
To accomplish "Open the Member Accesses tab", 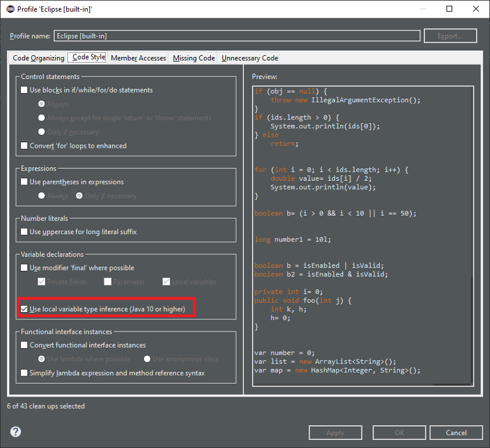I will 138,58.
